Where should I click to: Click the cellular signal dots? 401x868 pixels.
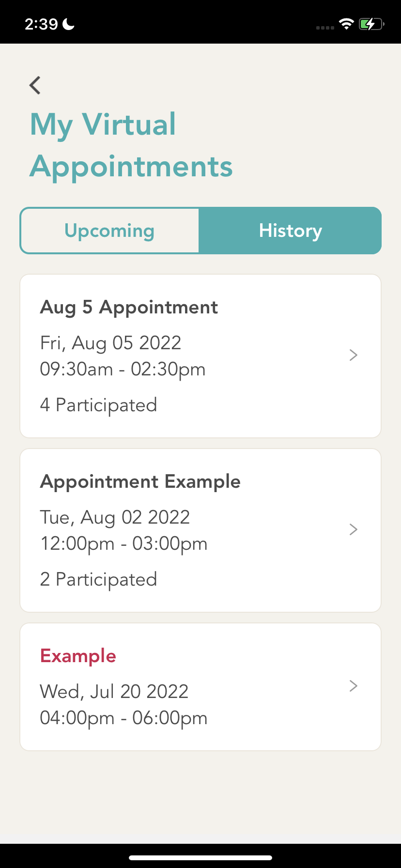tap(325, 28)
